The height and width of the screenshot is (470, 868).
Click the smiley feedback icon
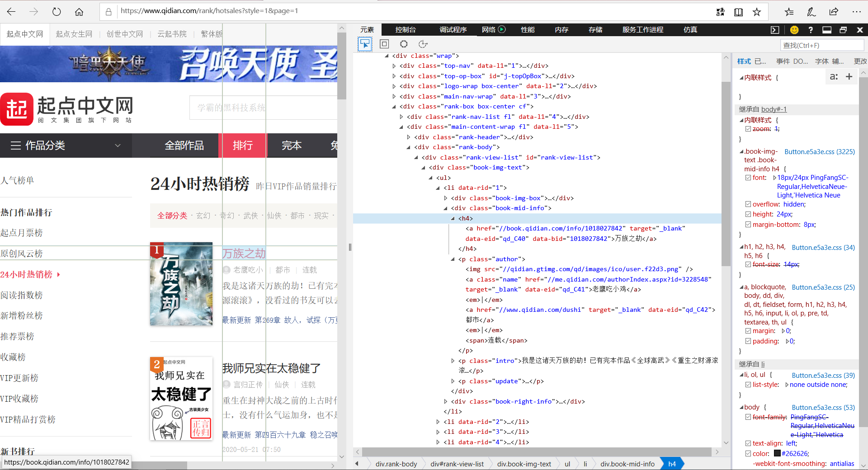[x=794, y=30]
